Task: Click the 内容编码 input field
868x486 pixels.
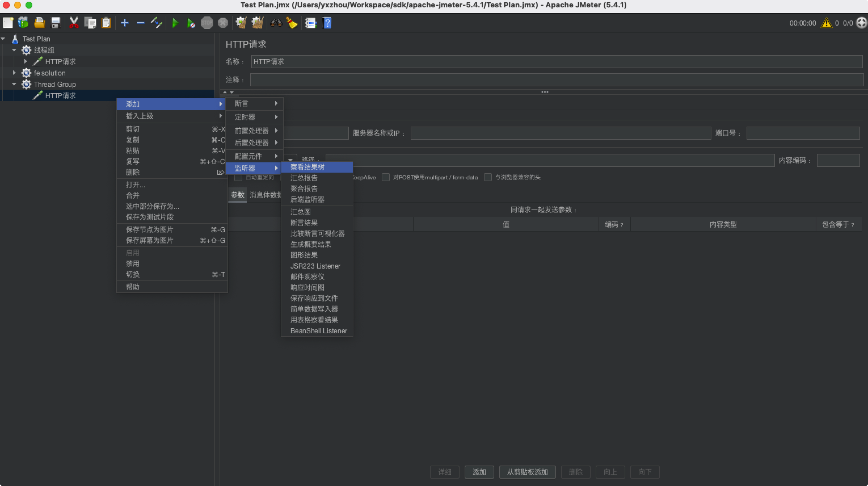Action: coord(838,161)
